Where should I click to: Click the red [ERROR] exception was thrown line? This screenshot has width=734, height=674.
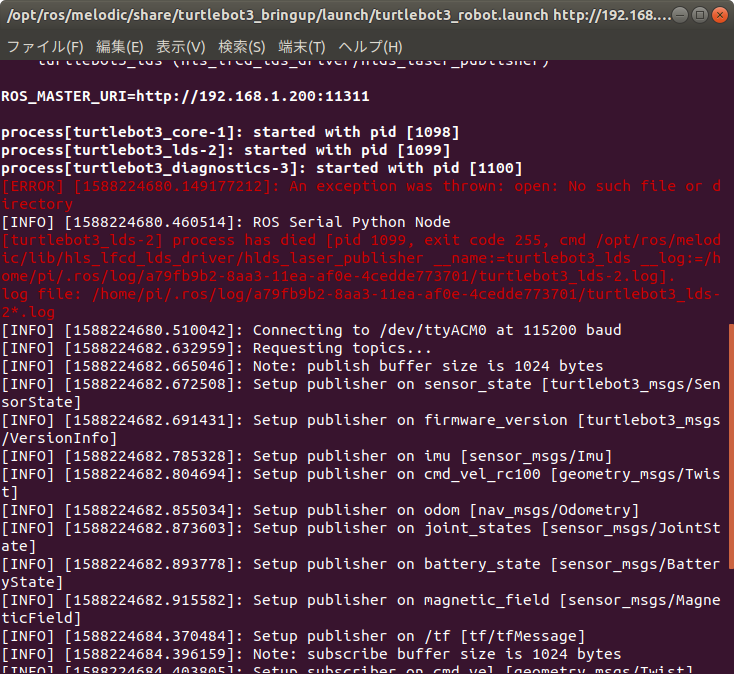tap(361, 195)
